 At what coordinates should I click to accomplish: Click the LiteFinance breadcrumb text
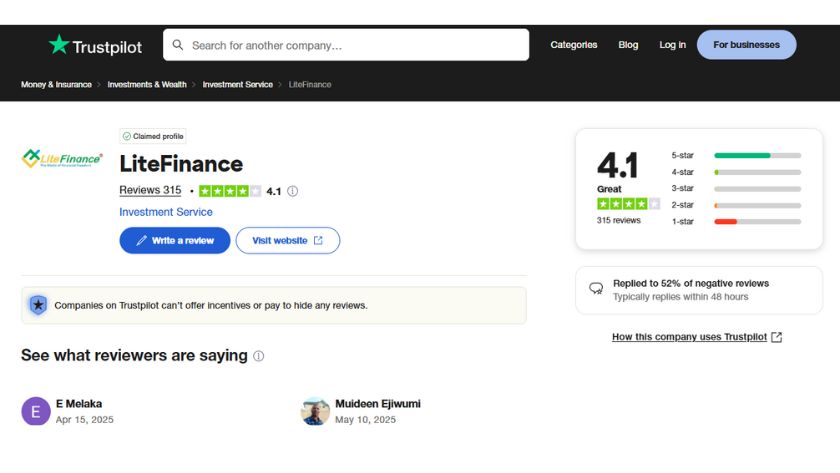[310, 85]
